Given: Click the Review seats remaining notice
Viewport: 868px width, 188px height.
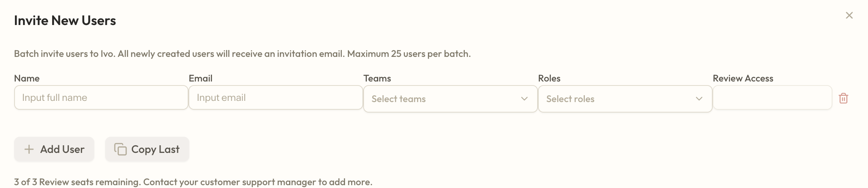Looking at the screenshot, I should pyautogui.click(x=193, y=182).
